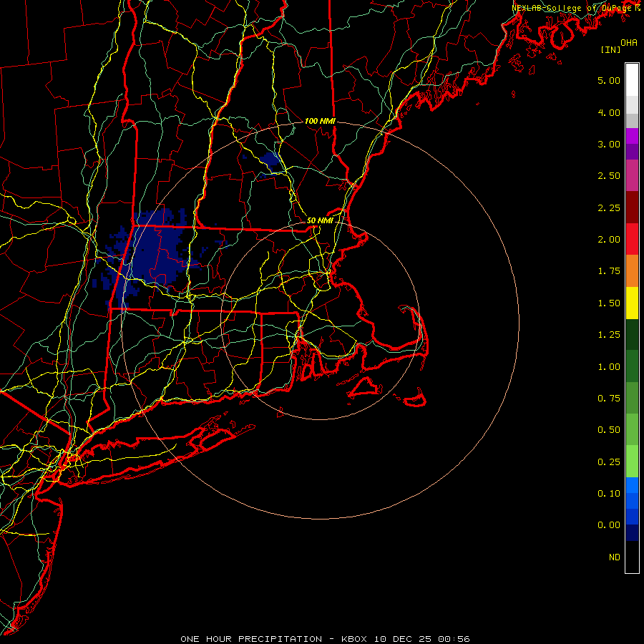Viewport: 644px width, 644px height.
Task: Click the 1.25 legend value
Action: tap(609, 335)
